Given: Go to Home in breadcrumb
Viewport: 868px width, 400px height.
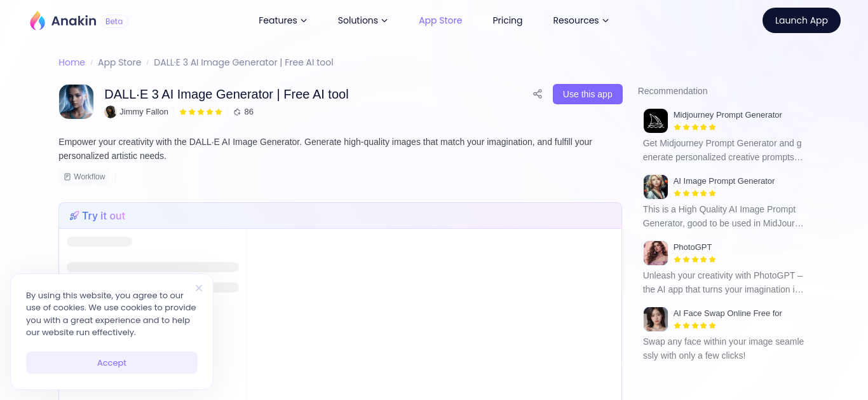Looking at the screenshot, I should 72,62.
